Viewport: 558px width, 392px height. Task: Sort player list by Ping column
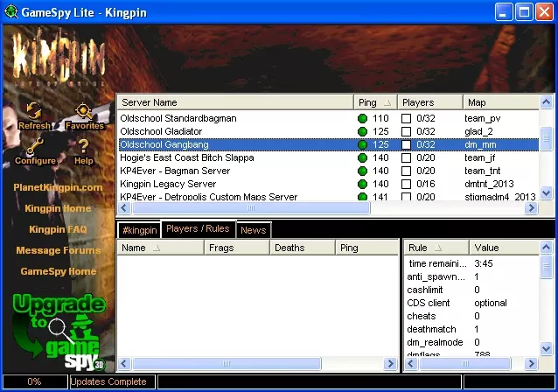pyautogui.click(x=367, y=248)
